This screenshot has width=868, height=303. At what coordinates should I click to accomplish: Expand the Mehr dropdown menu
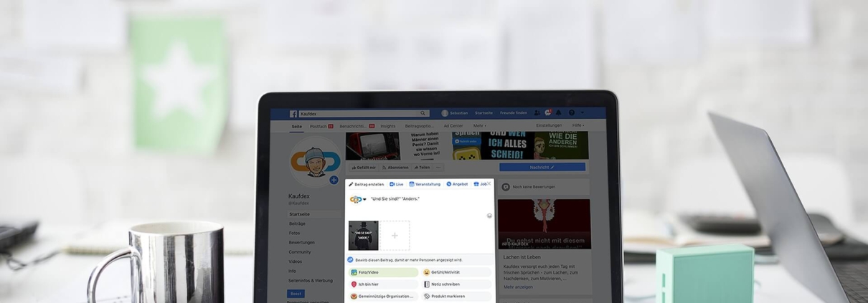click(x=479, y=125)
